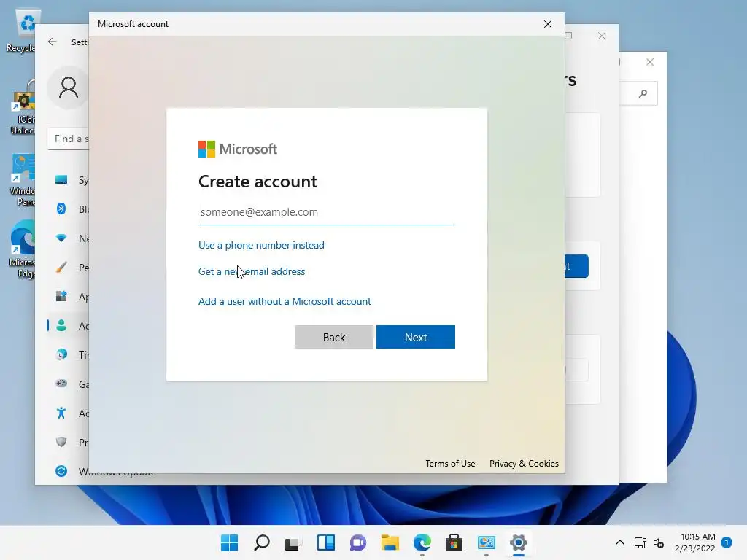Show hidden icons in system tray
The width and height of the screenshot is (747, 560).
pyautogui.click(x=620, y=542)
